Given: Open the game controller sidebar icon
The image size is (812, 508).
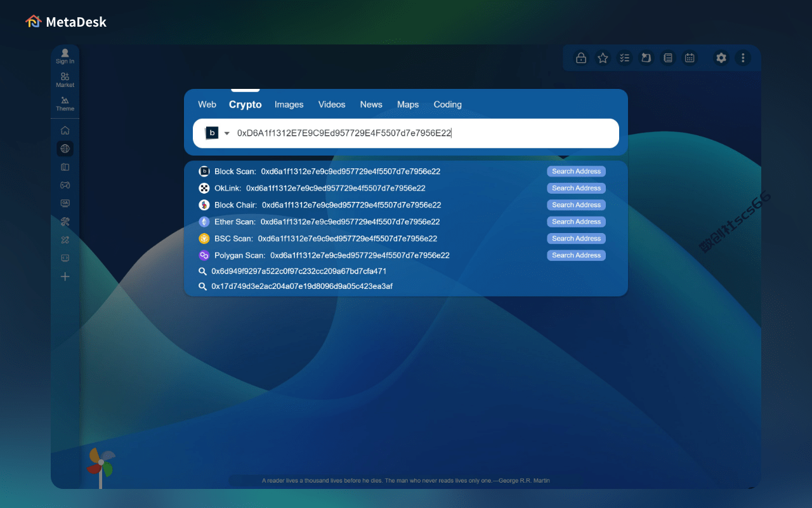Looking at the screenshot, I should [x=65, y=185].
